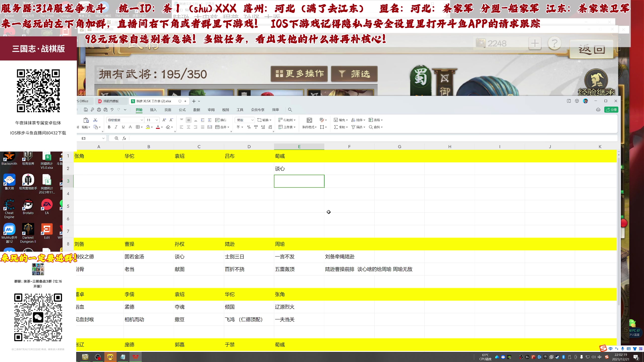Viewport: 644px width, 362px height.
Task: Open Cheat Engine desktop shortcut
Action: [9, 209]
